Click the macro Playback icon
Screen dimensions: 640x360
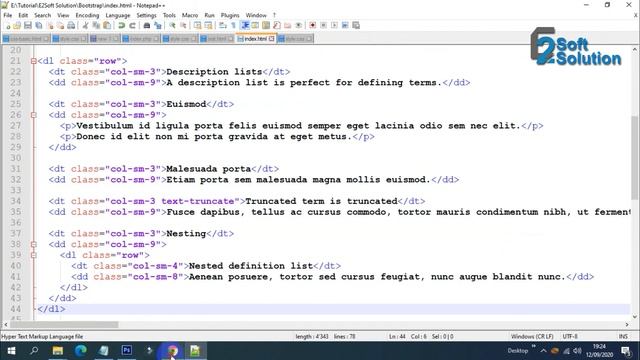click(x=334, y=25)
